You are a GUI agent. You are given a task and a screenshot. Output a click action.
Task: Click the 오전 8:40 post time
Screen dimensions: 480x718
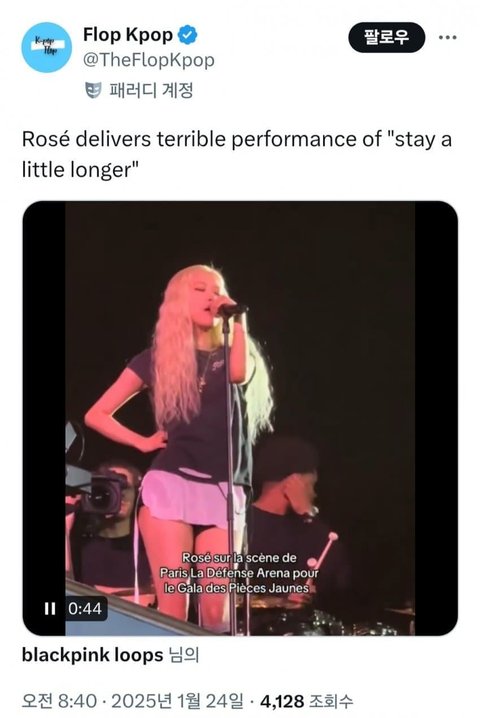tap(59, 701)
